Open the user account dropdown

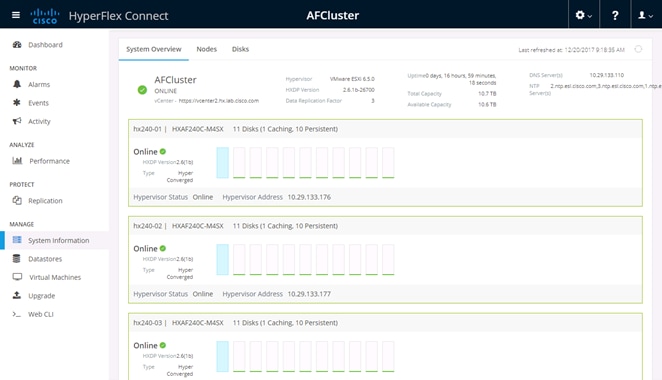[x=646, y=15]
